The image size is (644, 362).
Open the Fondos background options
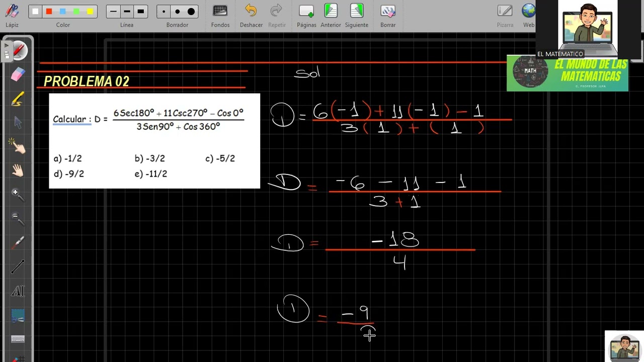[220, 15]
